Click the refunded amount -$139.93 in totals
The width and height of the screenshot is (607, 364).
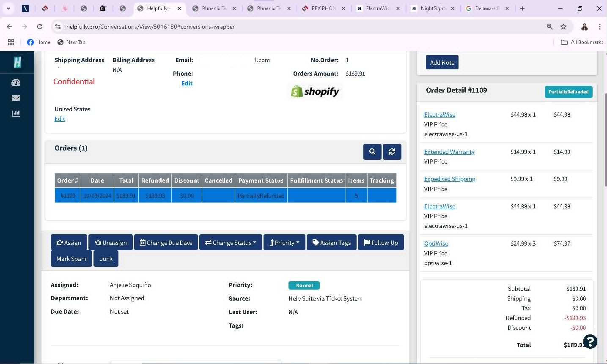point(575,318)
